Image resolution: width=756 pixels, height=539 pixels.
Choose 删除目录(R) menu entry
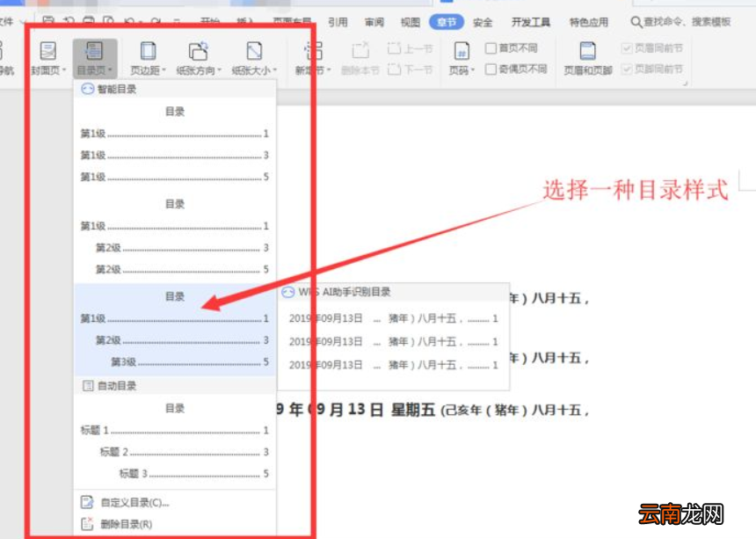[x=175, y=523]
